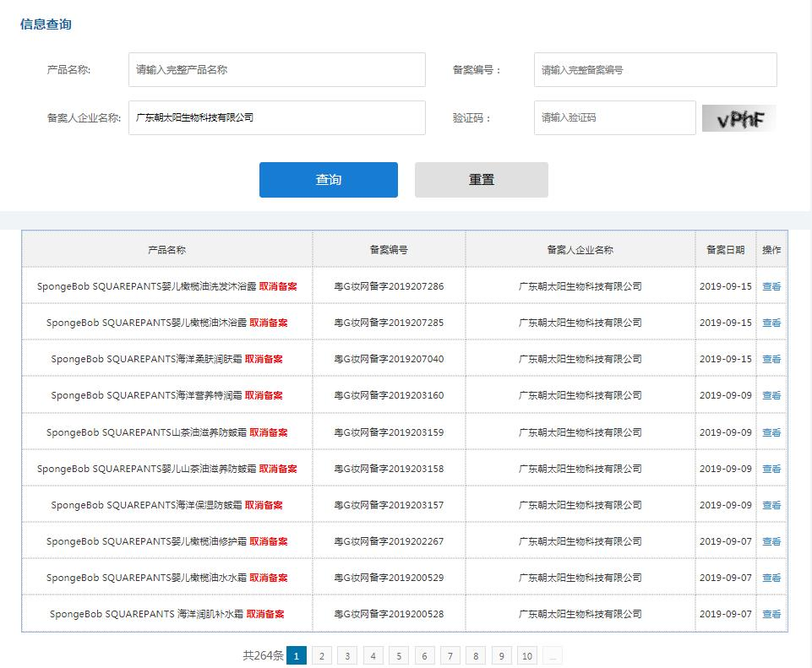812x668 pixels.
Task: Go to page 2 of results
Action: click(x=322, y=656)
